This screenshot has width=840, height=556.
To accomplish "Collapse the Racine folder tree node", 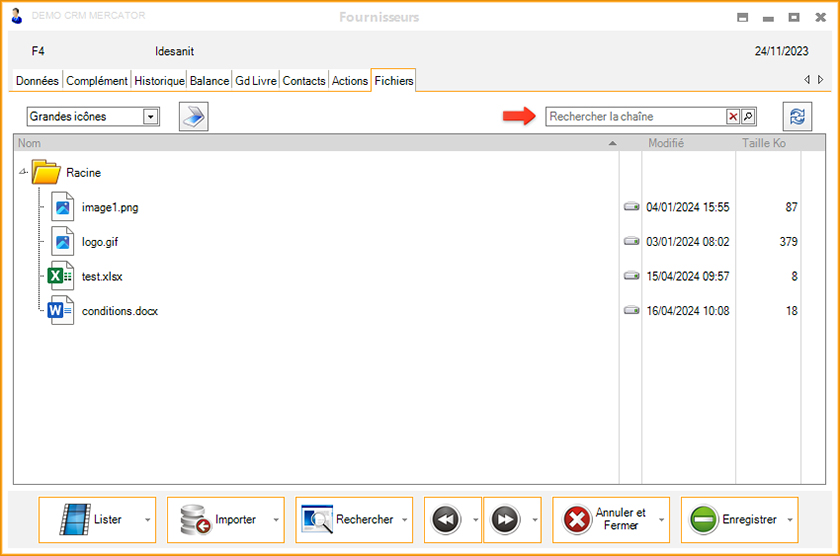I will pyautogui.click(x=23, y=172).
